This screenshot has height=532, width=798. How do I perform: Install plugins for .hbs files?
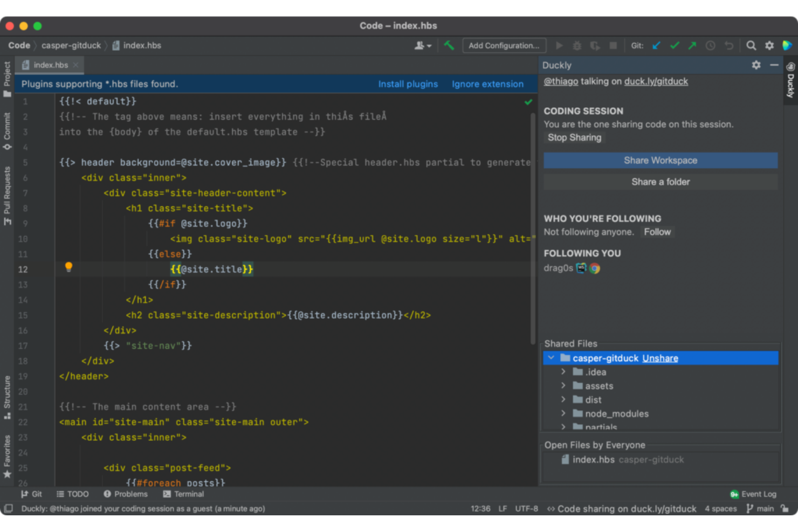tap(408, 84)
